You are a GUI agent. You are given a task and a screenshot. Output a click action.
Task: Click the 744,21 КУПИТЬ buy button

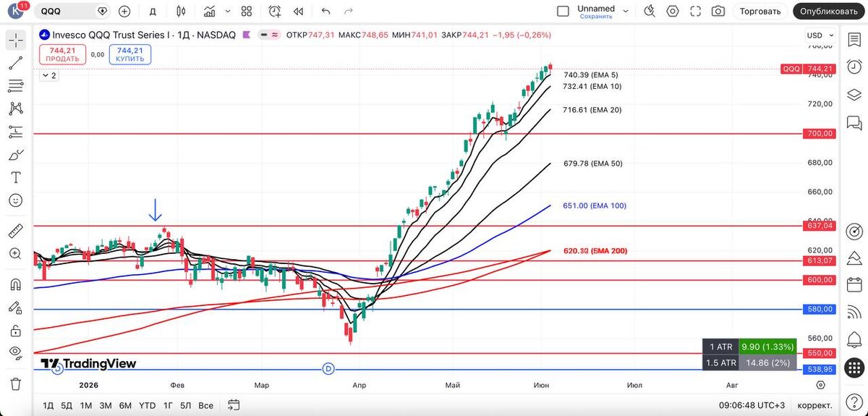click(x=130, y=54)
